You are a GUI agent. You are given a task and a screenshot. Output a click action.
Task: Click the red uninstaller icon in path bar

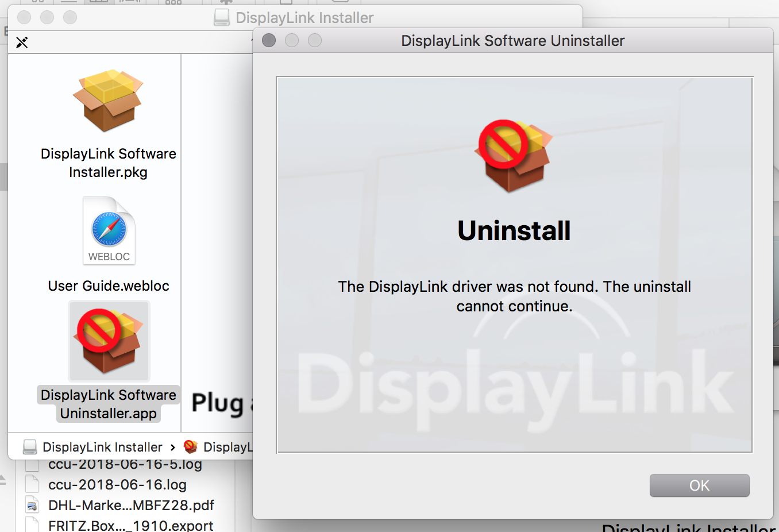pyautogui.click(x=191, y=446)
